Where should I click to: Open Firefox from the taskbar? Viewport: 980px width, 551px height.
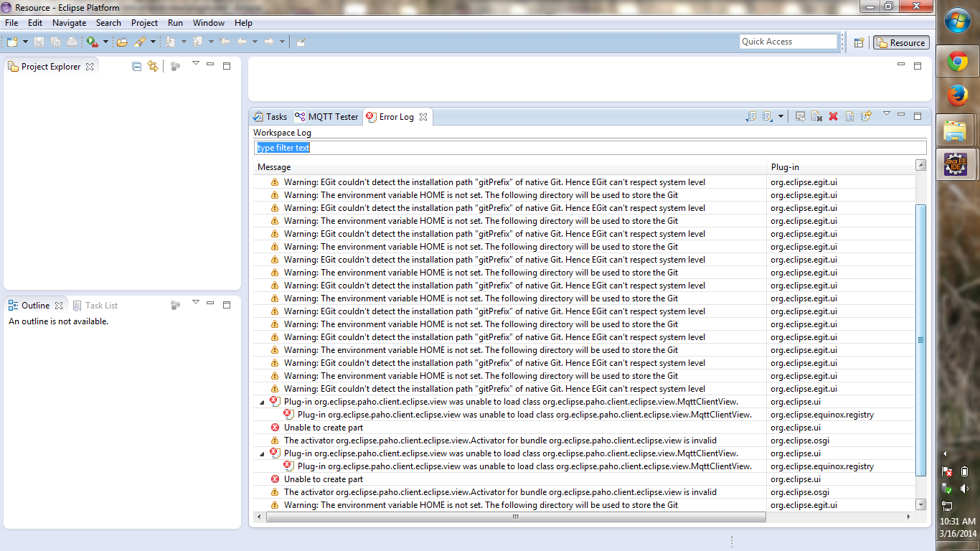tap(957, 95)
